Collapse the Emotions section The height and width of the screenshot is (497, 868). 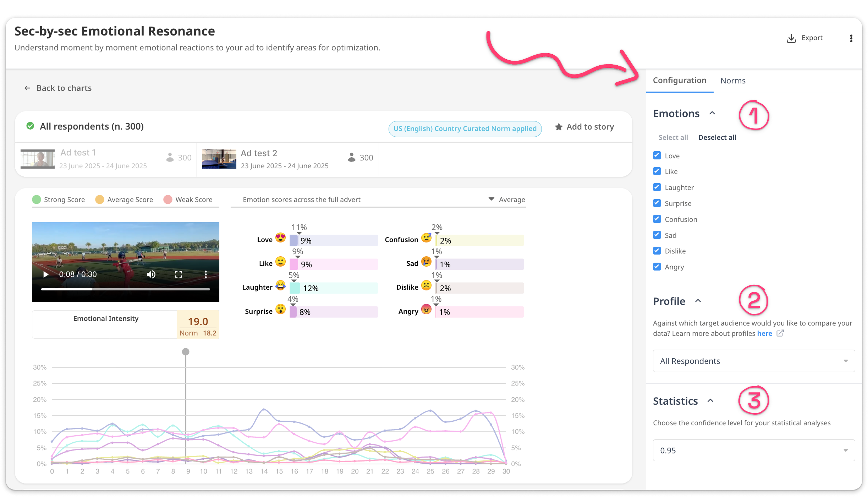tap(712, 113)
